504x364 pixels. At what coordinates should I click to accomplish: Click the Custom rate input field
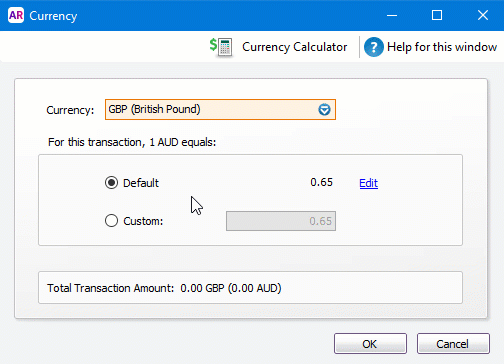click(281, 221)
